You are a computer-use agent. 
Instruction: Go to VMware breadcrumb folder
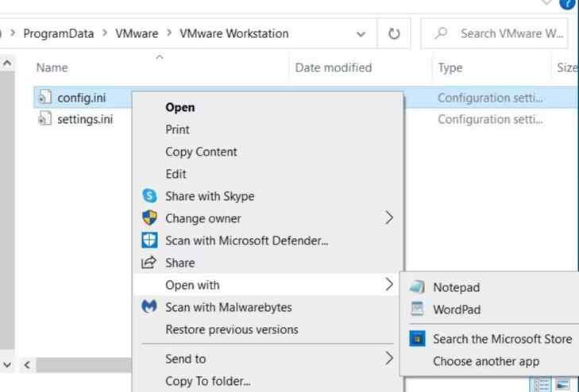pyautogui.click(x=137, y=33)
